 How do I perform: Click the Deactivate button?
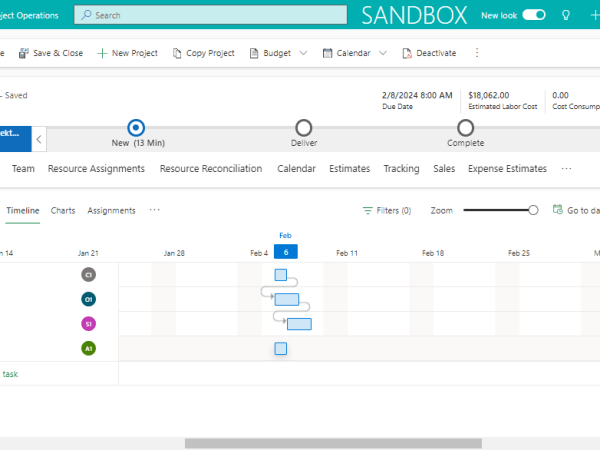point(429,53)
